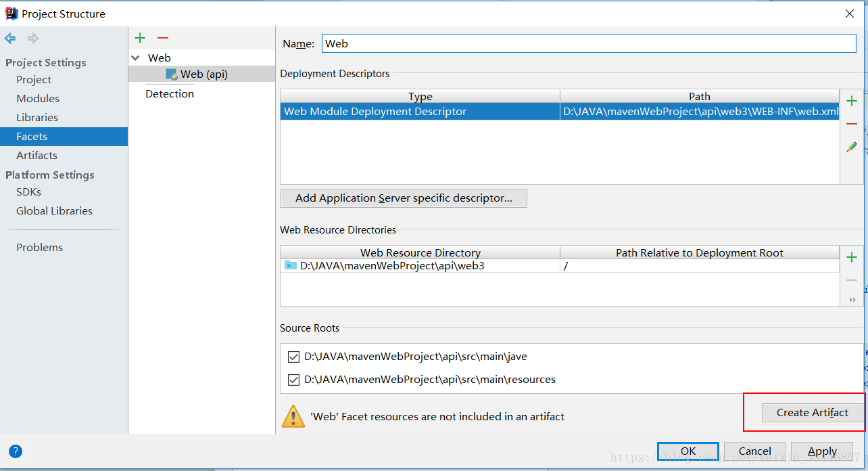Remove selected facet with red minus
Image resolution: width=868 pixels, height=471 pixels.
point(163,38)
